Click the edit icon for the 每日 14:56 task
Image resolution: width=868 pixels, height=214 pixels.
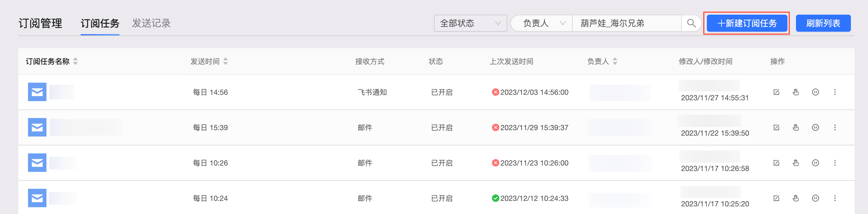776,92
